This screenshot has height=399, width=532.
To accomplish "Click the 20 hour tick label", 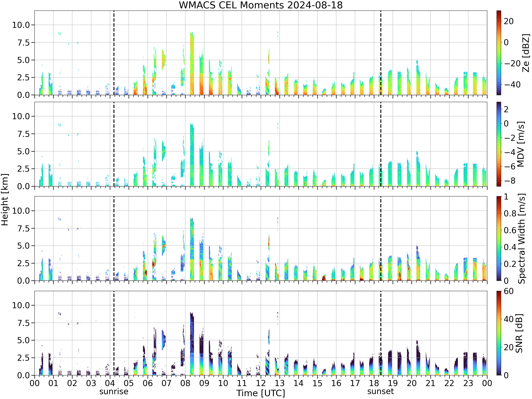I will pos(412,383).
